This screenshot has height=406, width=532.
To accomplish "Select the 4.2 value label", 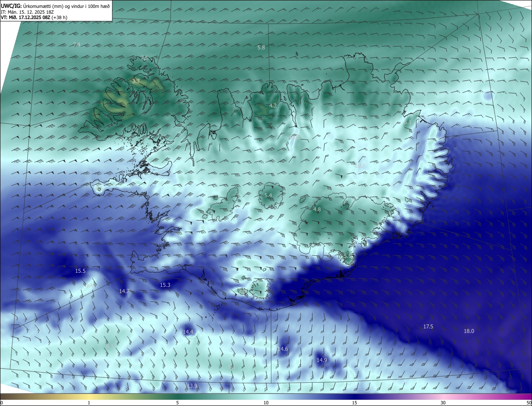I will [273, 106].
